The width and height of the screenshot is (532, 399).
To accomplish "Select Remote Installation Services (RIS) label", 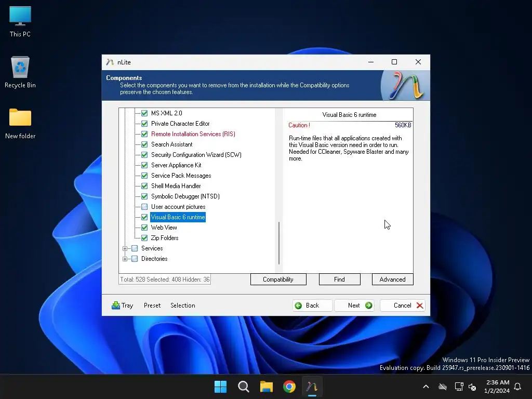I will tap(193, 134).
